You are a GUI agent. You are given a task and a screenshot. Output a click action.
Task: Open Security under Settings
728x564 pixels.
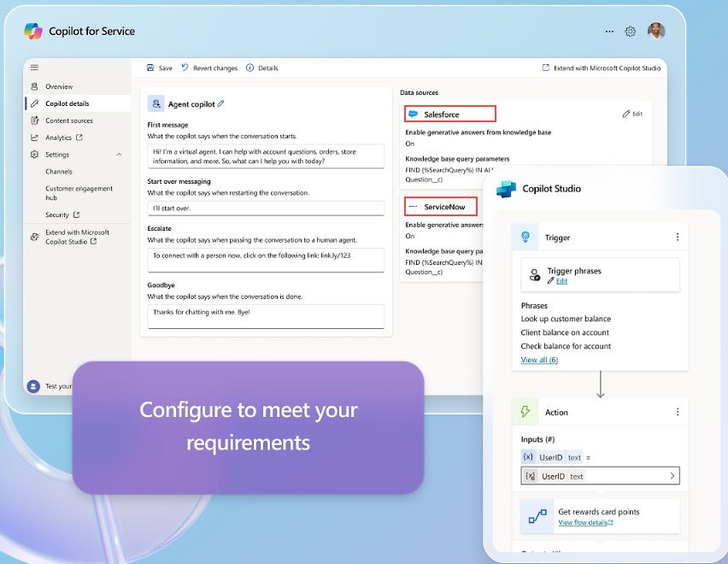click(x=57, y=215)
